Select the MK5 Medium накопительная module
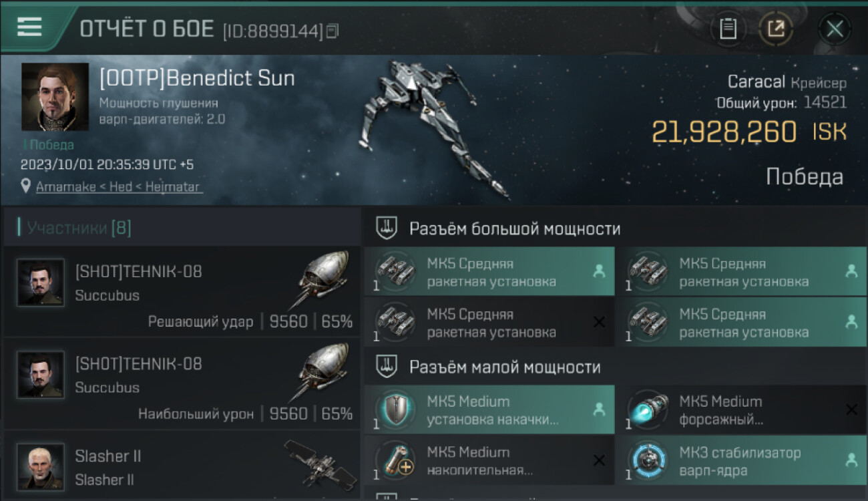This screenshot has width=868, height=501. (489, 460)
